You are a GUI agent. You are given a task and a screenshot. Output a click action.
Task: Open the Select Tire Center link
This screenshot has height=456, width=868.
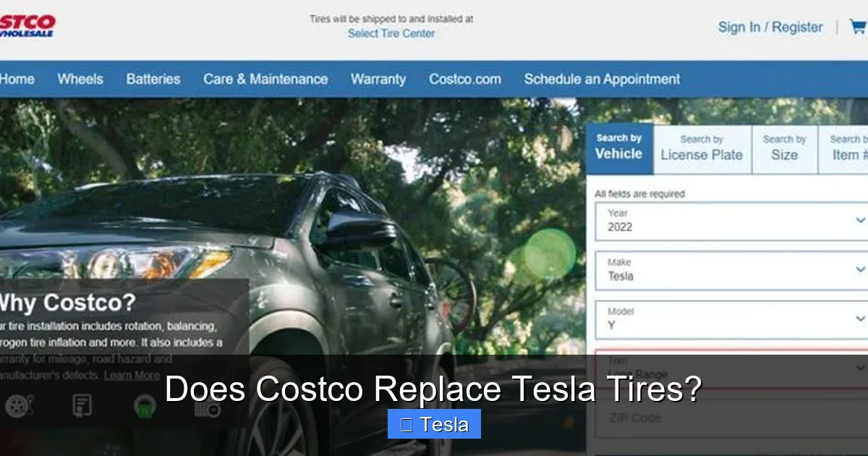391,33
